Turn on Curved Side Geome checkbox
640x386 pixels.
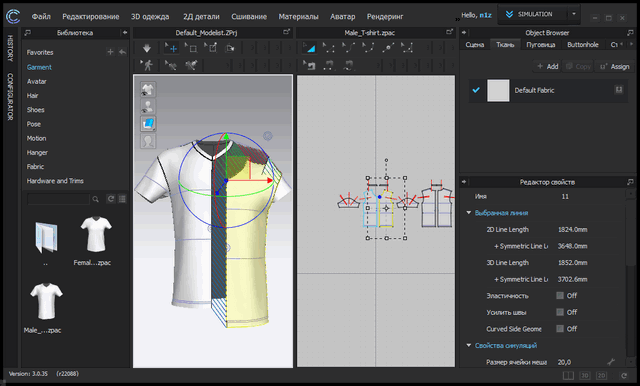[560, 328]
